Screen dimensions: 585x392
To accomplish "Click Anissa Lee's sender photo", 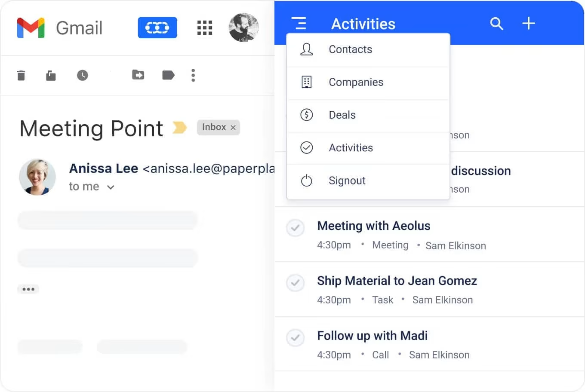I will [37, 177].
